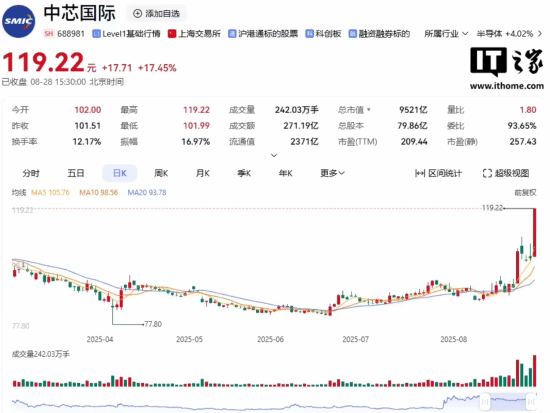
Task: Open 区间统计 range statistics
Action: pyautogui.click(x=438, y=173)
